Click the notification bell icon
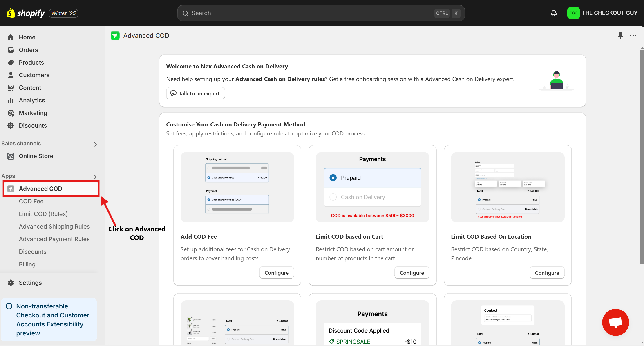This screenshot has height=346, width=644. click(x=554, y=13)
